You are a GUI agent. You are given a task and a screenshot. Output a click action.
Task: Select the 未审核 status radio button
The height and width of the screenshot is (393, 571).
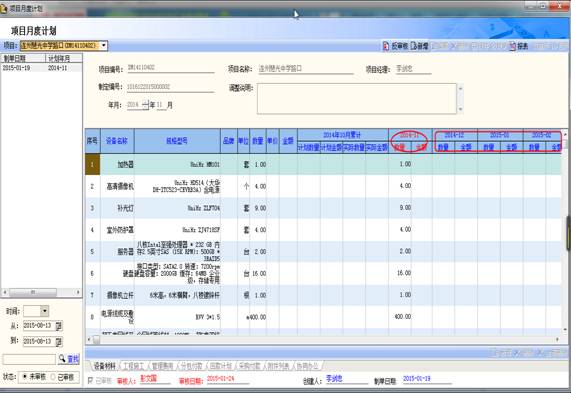tap(25, 377)
